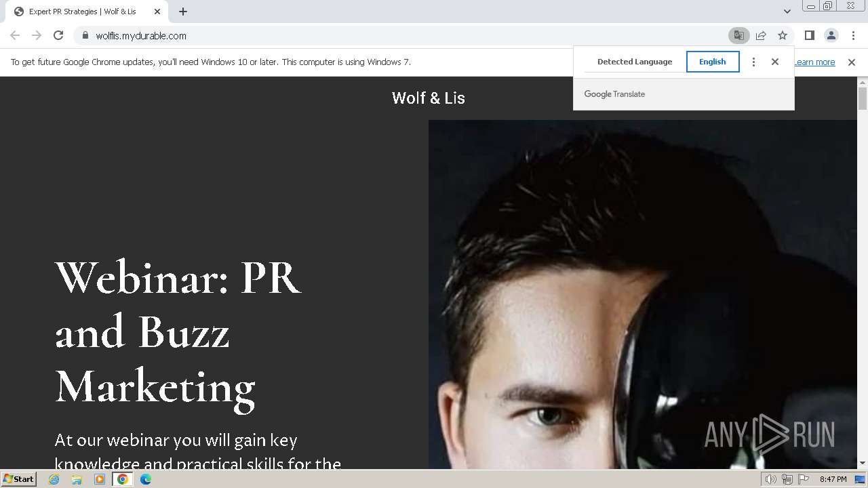Screen dimensions: 868x488
Task: Click the address bar URL
Action: tap(141, 36)
